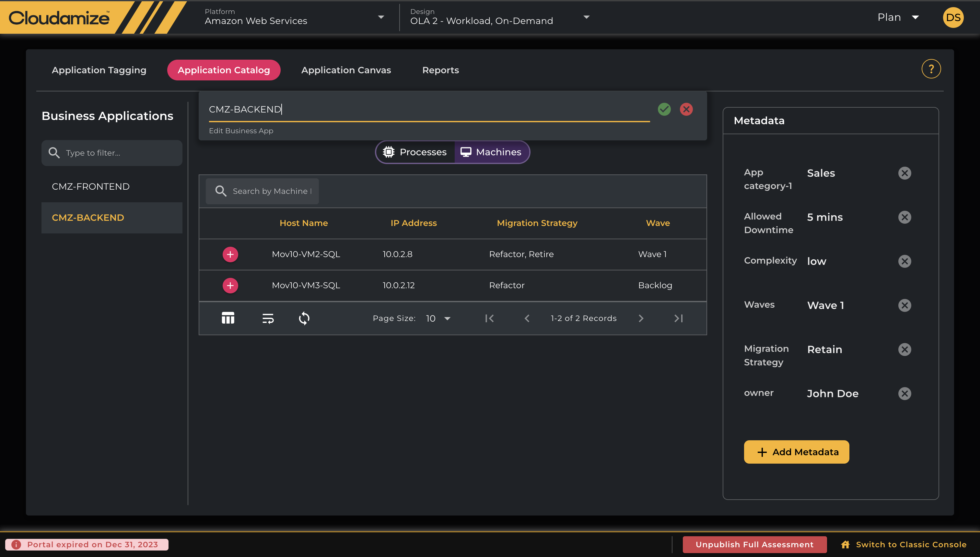This screenshot has width=980, height=557.
Task: Click the wrap text icon in table footer
Action: (268, 318)
